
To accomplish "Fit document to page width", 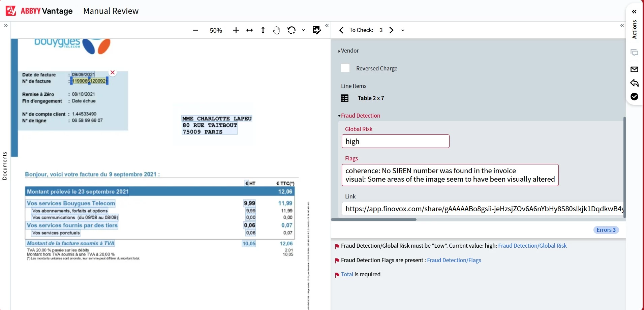I will click(x=250, y=30).
